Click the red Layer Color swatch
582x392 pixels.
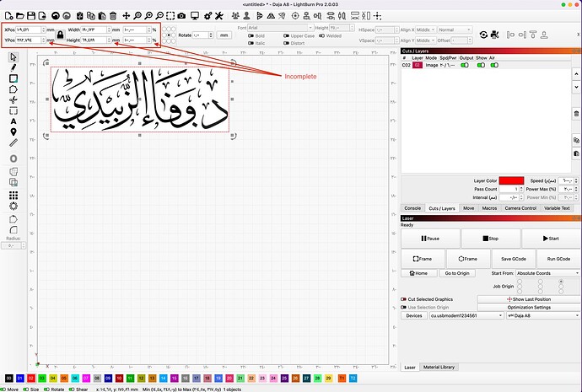point(511,180)
